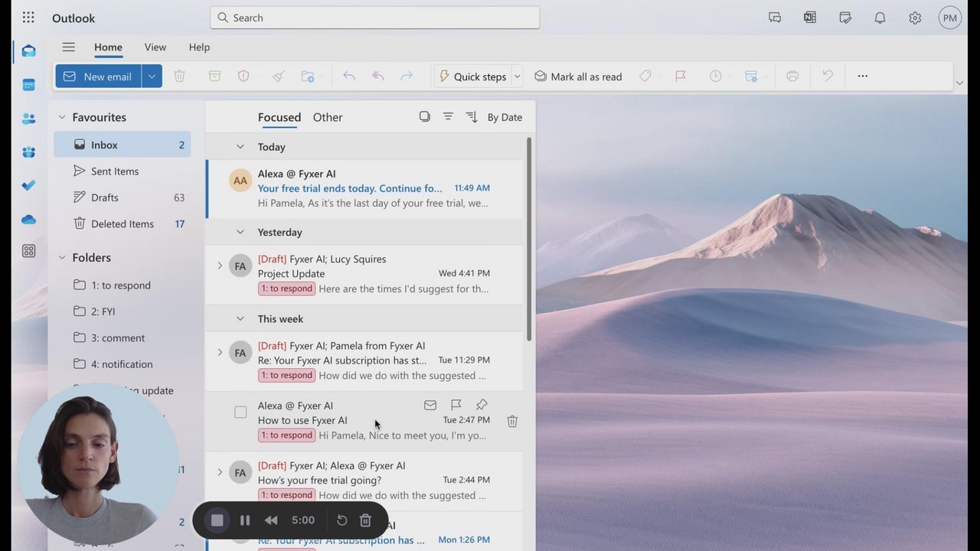980x551 pixels.
Task: Open OneNote feed icon in header
Action: pyautogui.click(x=810, y=18)
